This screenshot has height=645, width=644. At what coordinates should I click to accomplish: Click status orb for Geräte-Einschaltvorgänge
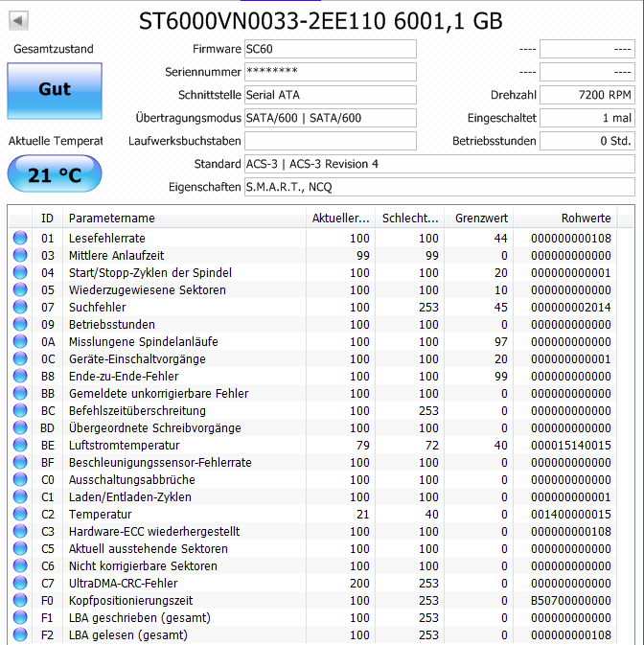20,358
